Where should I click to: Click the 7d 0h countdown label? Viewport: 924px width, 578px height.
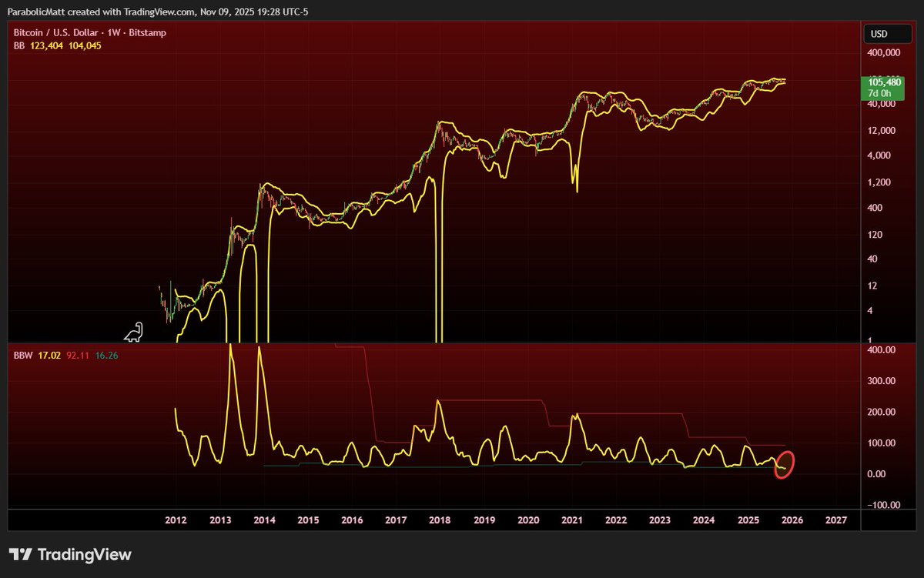(879, 92)
